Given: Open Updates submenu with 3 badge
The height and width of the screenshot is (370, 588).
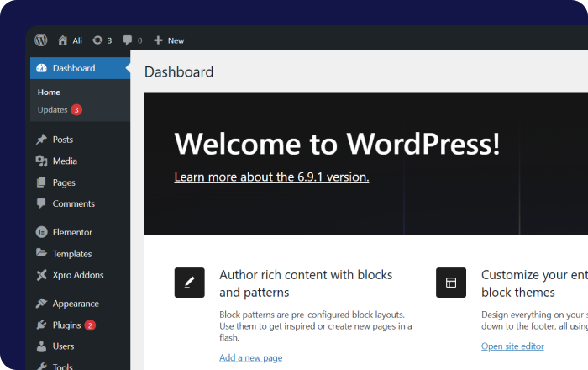Looking at the screenshot, I should 52,109.
